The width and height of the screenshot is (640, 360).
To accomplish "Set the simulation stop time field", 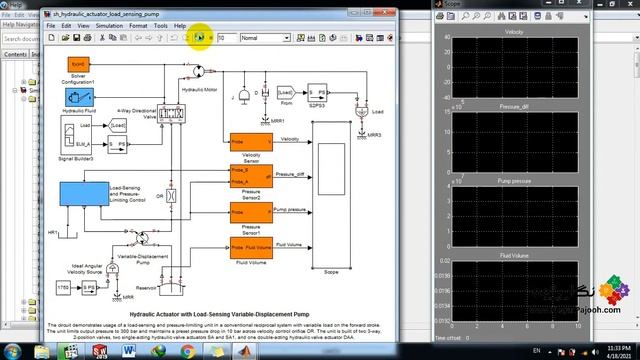I will pyautogui.click(x=227, y=38).
